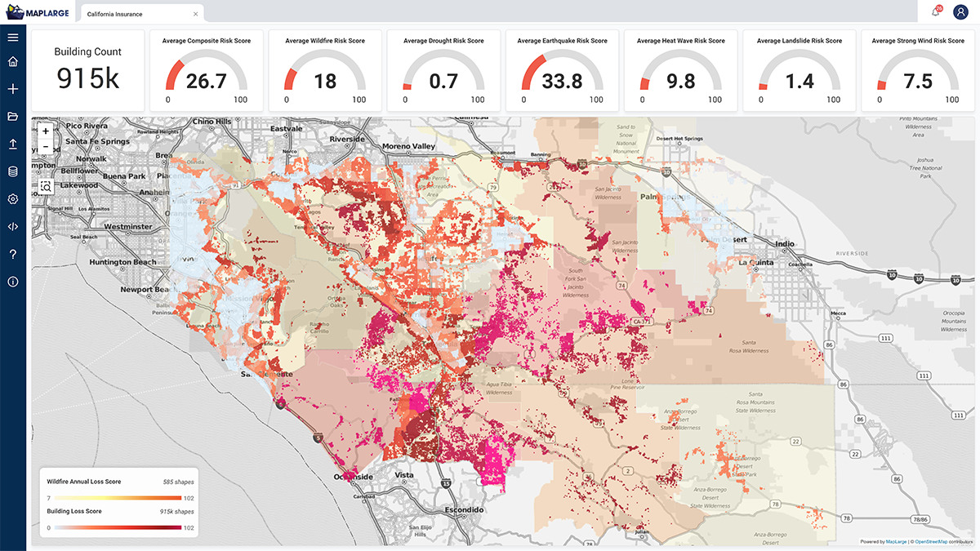Open the settings gear icon
The image size is (980, 551).
[12, 198]
